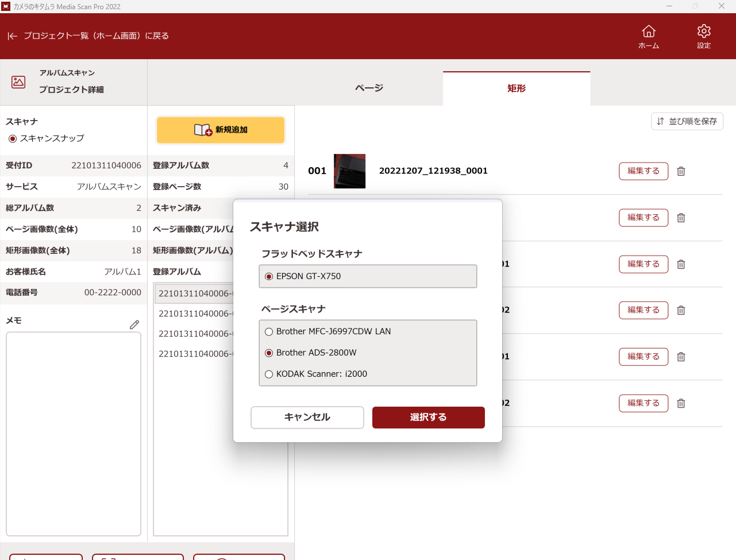Screen dimensions: 736x560
Task: Click the album scan icon in the left panel
Action: 18,82
